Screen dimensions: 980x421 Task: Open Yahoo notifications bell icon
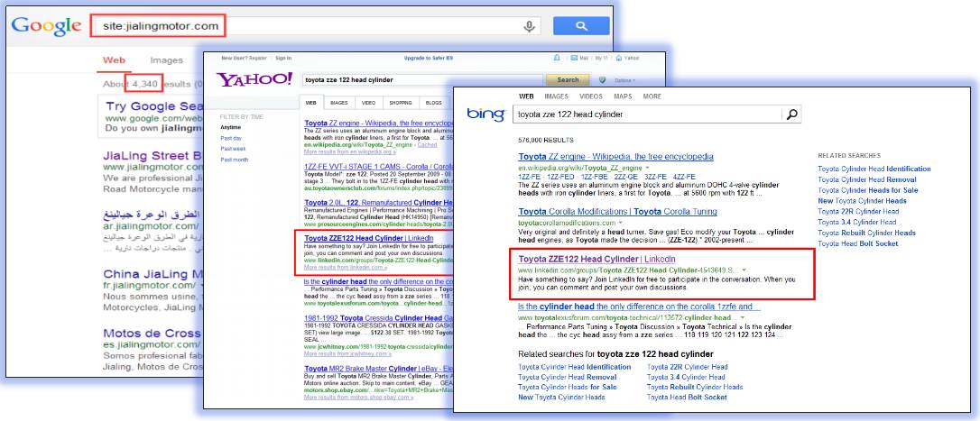(x=557, y=58)
